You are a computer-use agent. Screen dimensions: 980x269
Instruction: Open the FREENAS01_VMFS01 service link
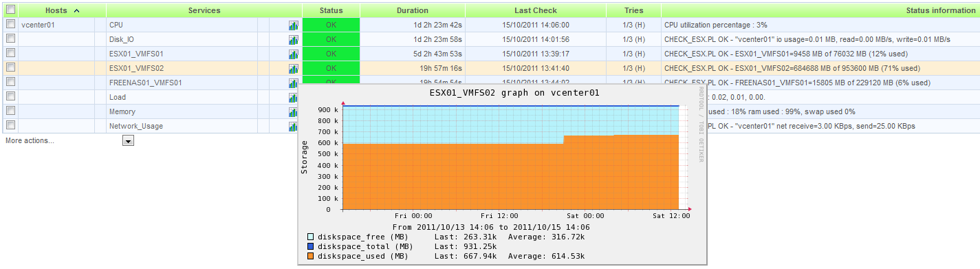(x=146, y=83)
